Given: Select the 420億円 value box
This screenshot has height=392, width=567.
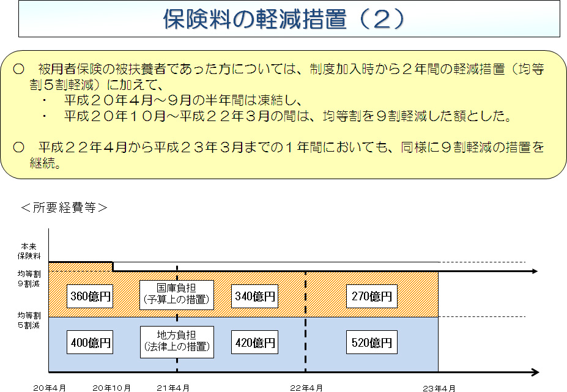Looking at the screenshot, I should tap(254, 342).
